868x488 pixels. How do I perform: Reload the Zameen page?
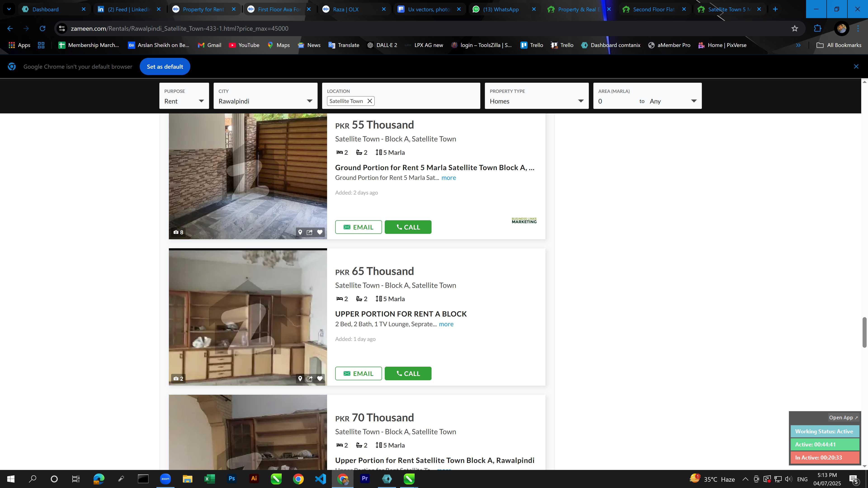(x=42, y=29)
